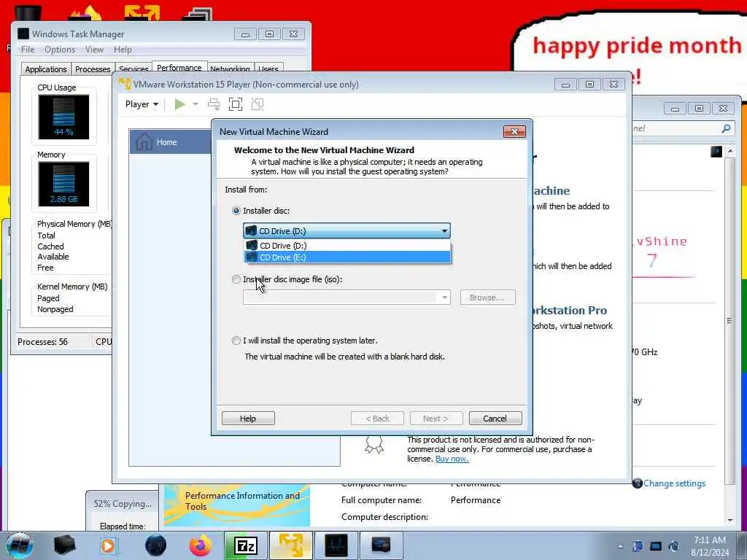The image size is (747, 560).
Task: Click the search magnifier icon in System window
Action: pyautogui.click(x=726, y=128)
